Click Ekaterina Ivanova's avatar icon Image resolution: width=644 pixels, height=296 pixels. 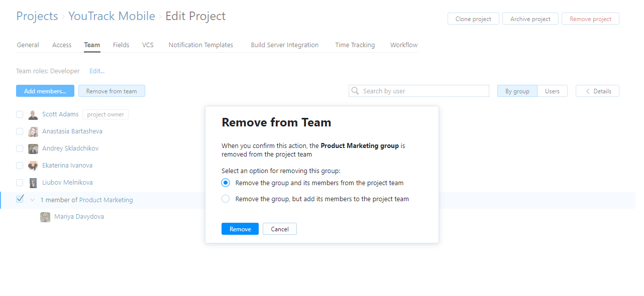[33, 165]
